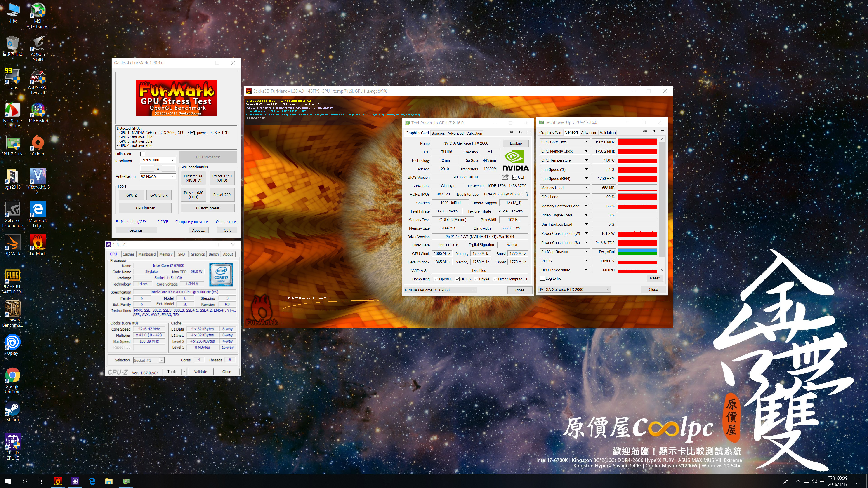Toggle OpenCL computing checkbox
Screen dimensions: 868x488
point(436,279)
